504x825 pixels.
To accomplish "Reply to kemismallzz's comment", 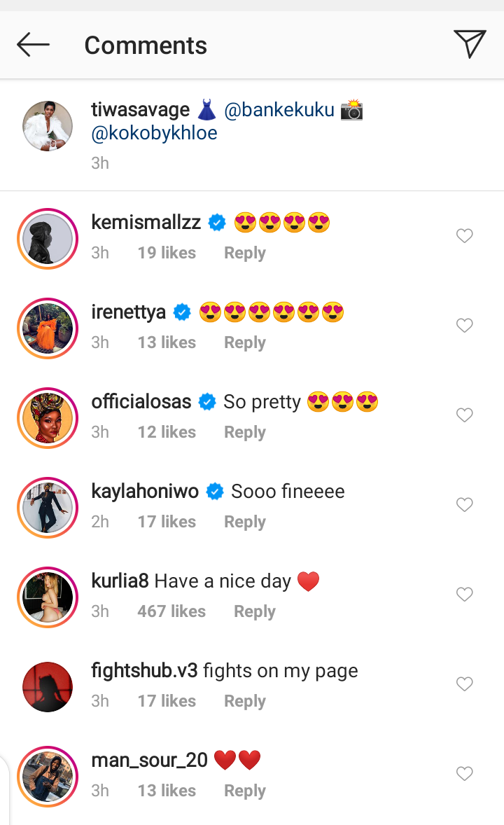I will [244, 253].
